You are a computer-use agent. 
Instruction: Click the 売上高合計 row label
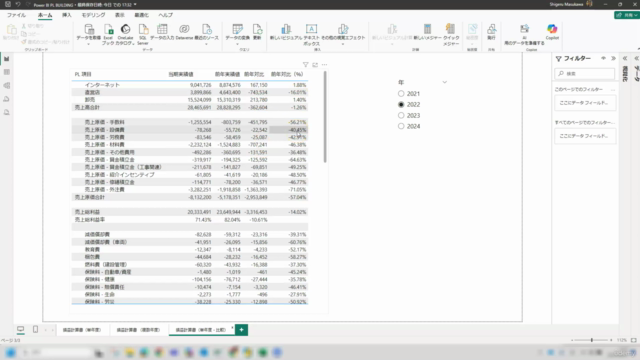pos(87,107)
